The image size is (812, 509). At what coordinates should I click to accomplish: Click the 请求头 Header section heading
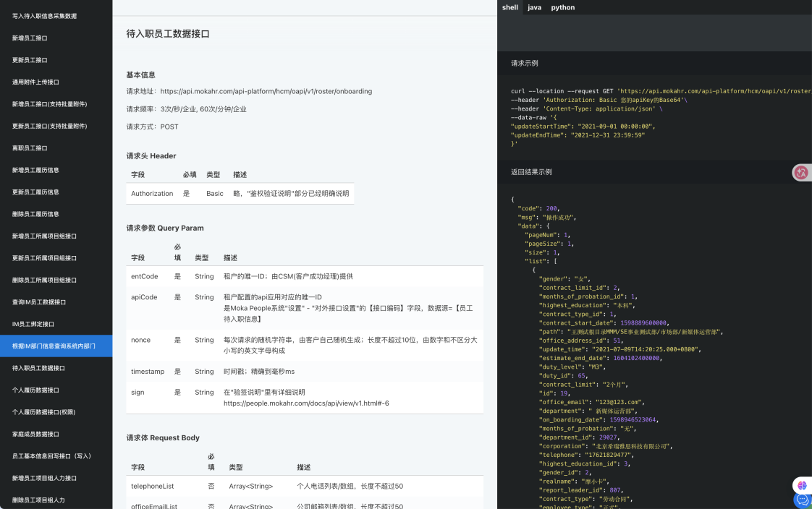pyautogui.click(x=151, y=155)
